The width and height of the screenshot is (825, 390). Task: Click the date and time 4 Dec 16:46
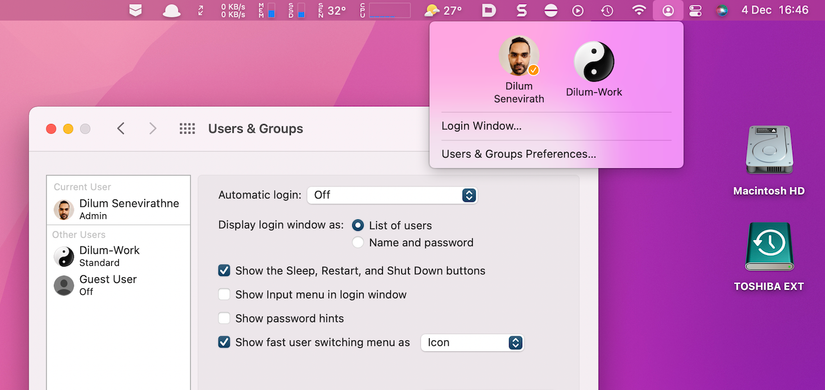(774, 11)
